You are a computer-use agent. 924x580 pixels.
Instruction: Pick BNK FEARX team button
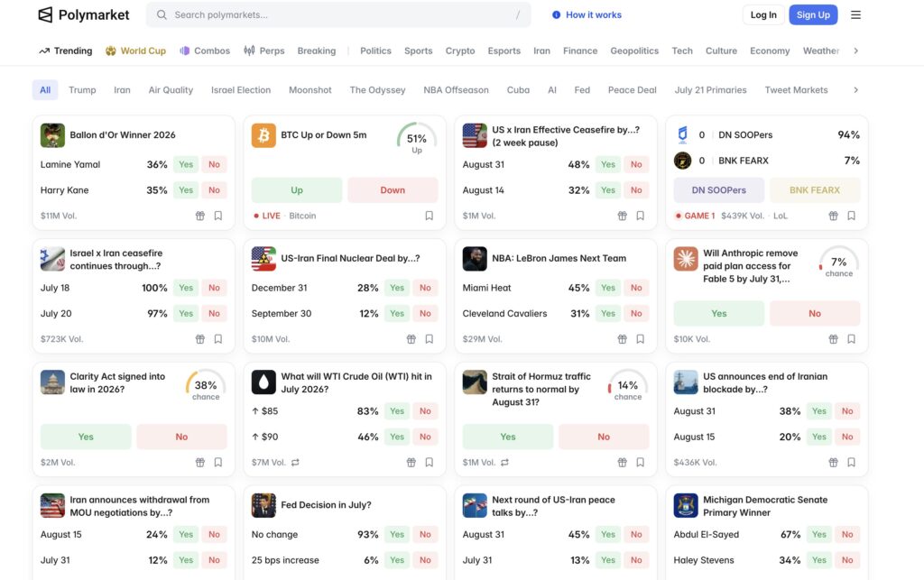815,190
